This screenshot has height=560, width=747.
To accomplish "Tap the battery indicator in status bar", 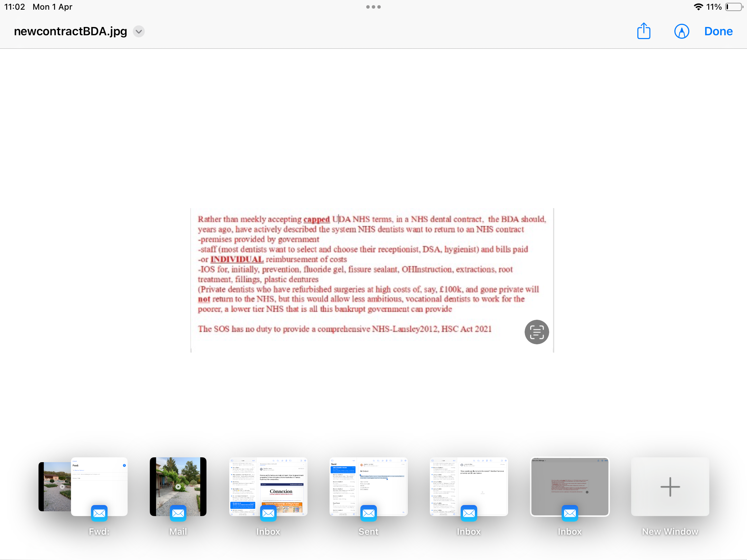I will (734, 7).
